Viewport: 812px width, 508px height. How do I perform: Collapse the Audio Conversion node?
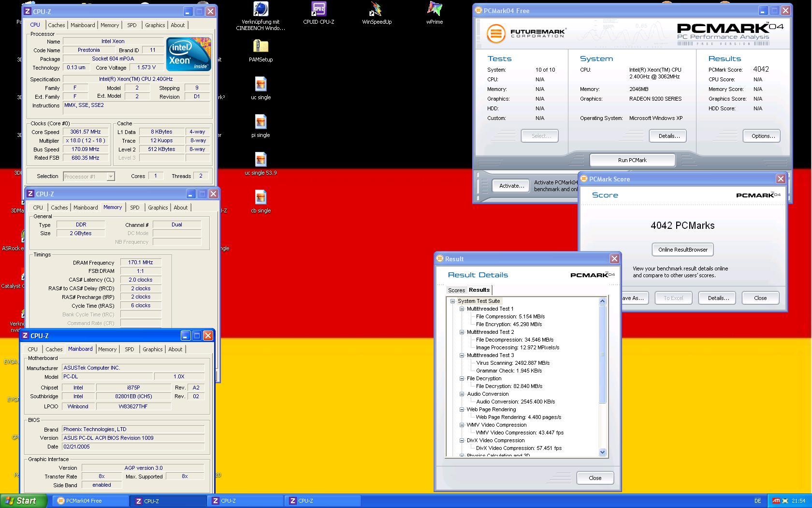click(462, 394)
